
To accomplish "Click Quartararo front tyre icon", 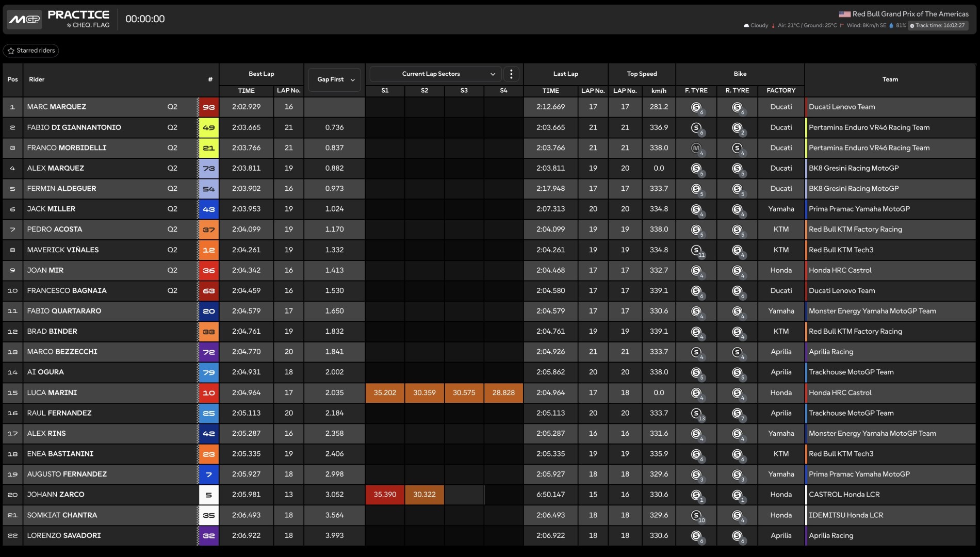I will (x=697, y=312).
